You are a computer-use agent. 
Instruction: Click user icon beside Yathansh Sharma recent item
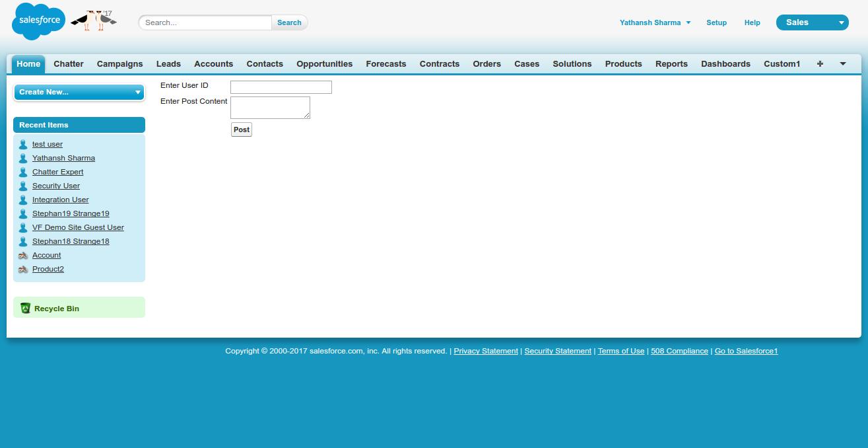[23, 158]
